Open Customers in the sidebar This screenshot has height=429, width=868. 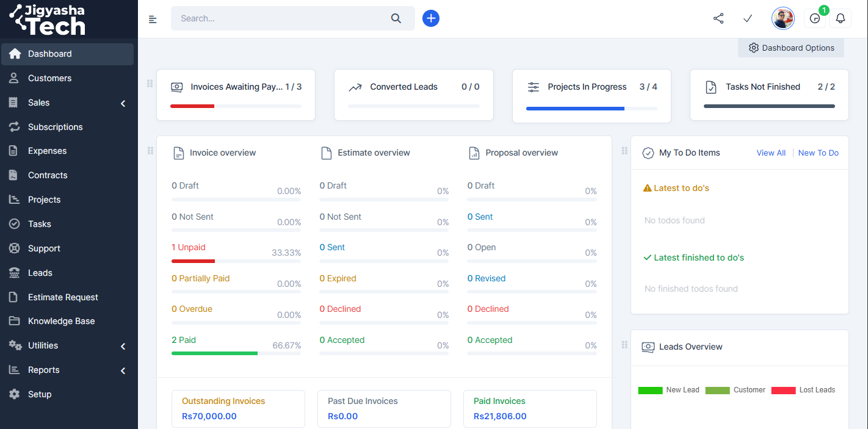click(49, 78)
